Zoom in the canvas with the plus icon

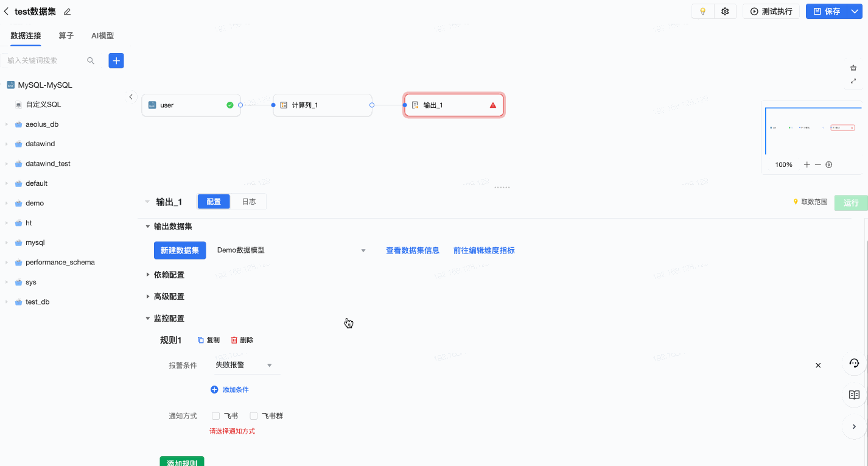point(807,164)
